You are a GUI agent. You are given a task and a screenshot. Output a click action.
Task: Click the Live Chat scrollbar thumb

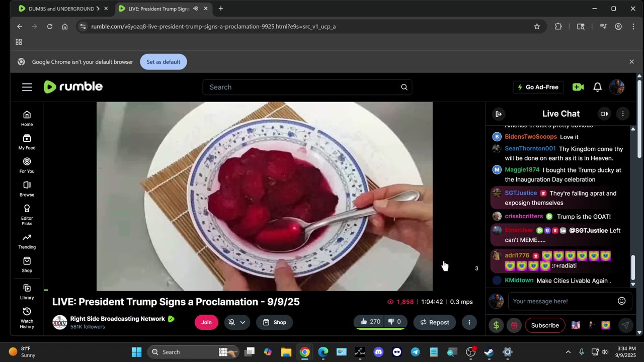click(x=633, y=267)
